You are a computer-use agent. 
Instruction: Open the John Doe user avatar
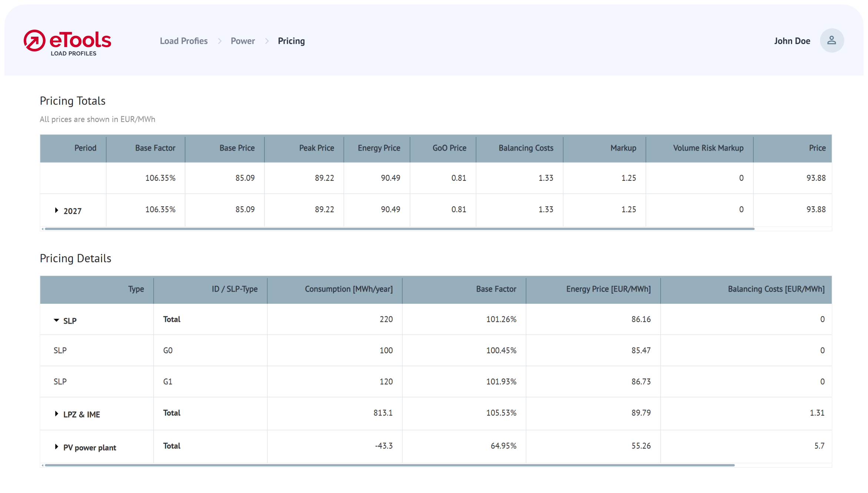pyautogui.click(x=832, y=40)
